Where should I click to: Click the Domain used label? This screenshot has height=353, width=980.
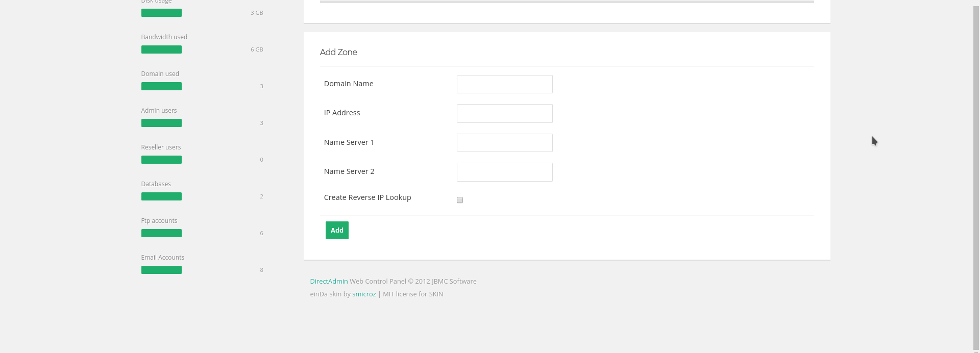click(x=160, y=73)
